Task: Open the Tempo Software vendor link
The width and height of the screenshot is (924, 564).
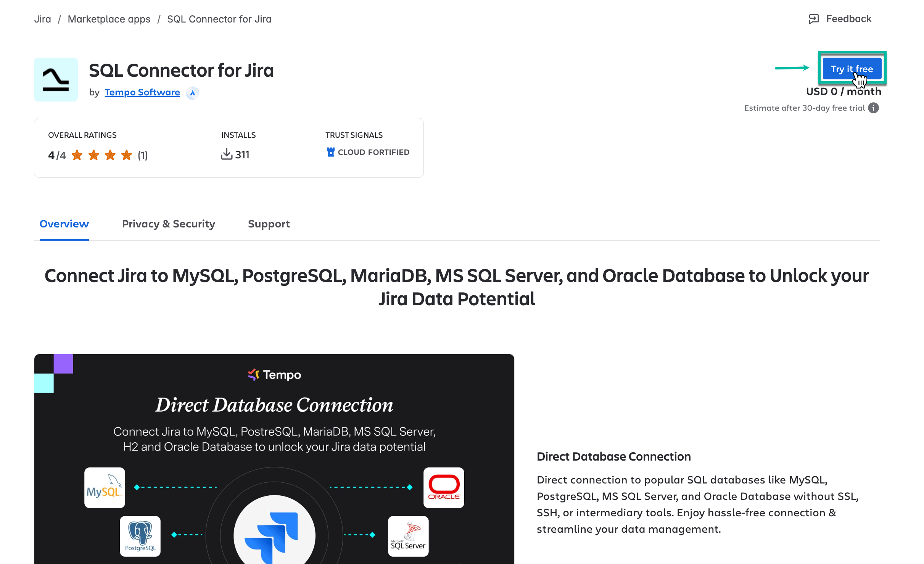Action: [x=142, y=92]
